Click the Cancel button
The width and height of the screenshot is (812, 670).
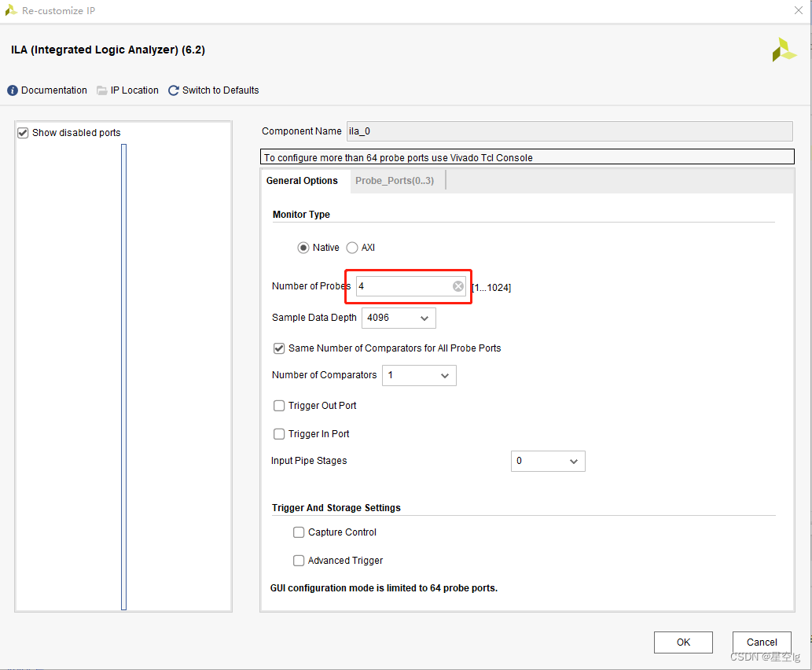762,642
